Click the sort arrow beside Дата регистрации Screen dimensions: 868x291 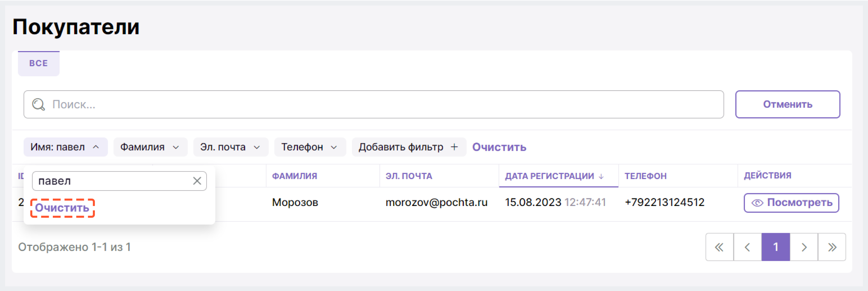pyautogui.click(x=601, y=176)
